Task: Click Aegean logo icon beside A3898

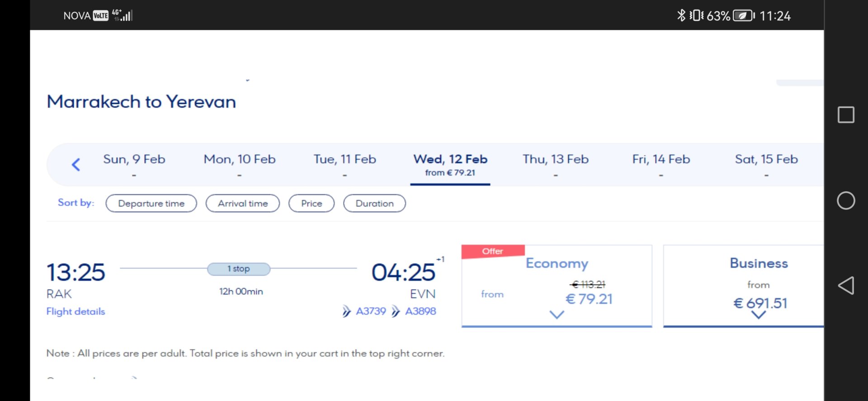Action: tap(396, 311)
